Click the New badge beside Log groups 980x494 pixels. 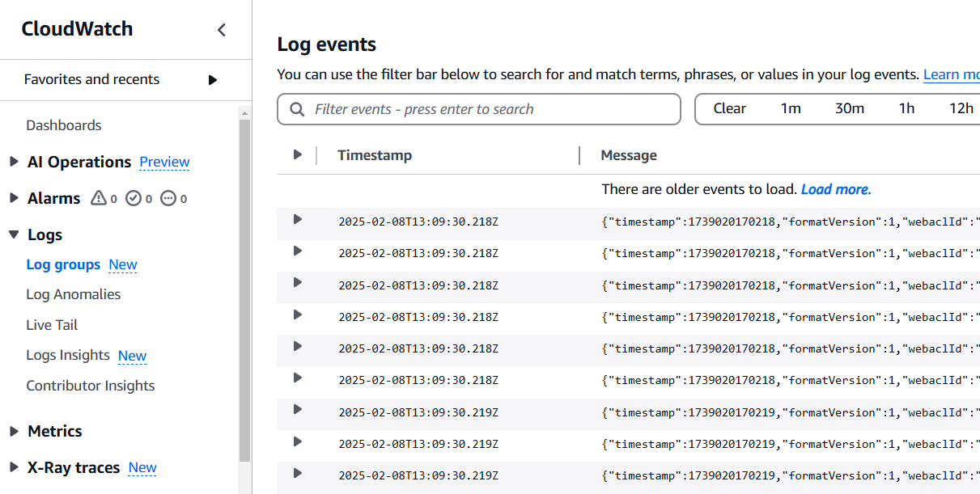pyautogui.click(x=123, y=264)
